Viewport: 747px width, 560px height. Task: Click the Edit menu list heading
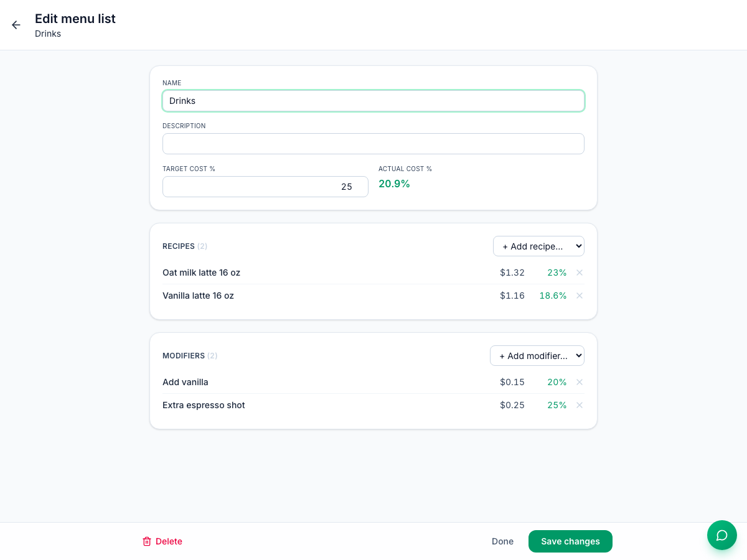point(75,19)
